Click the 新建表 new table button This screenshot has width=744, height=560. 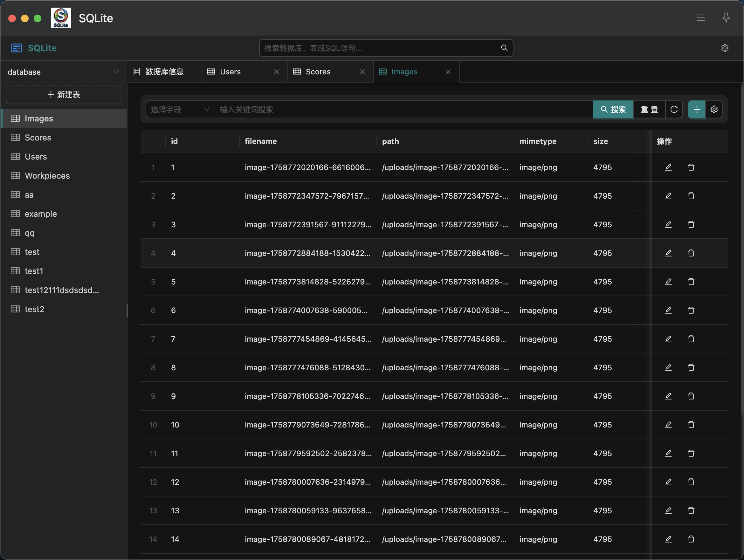pos(64,94)
